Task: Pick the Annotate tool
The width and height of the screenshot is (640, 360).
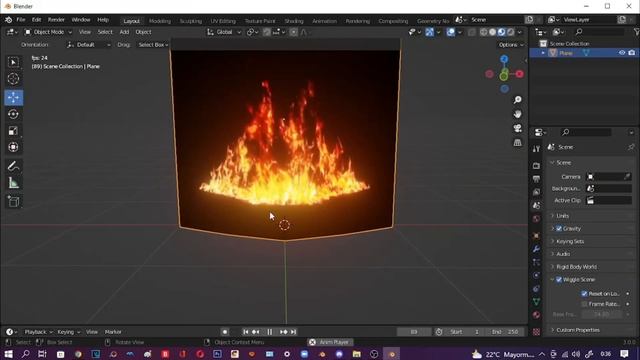Action: click(13, 166)
